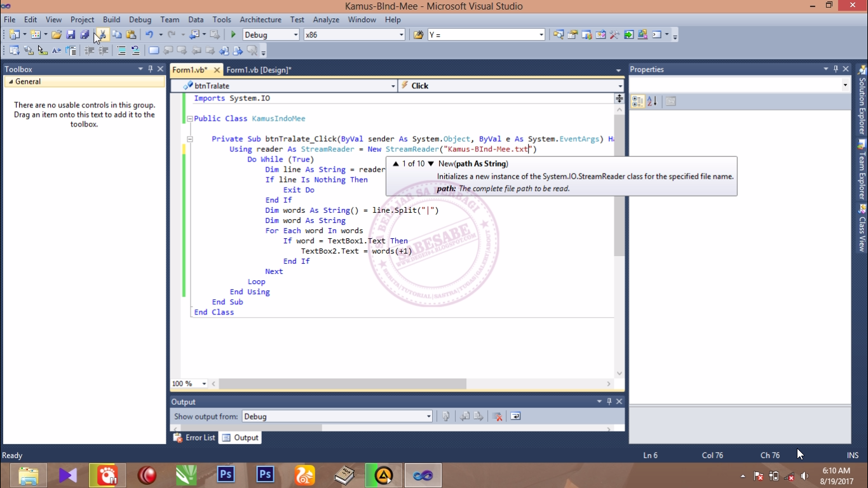Viewport: 868px width, 488px height.
Task: Uncomment the selected lines icon
Action: (x=135, y=51)
